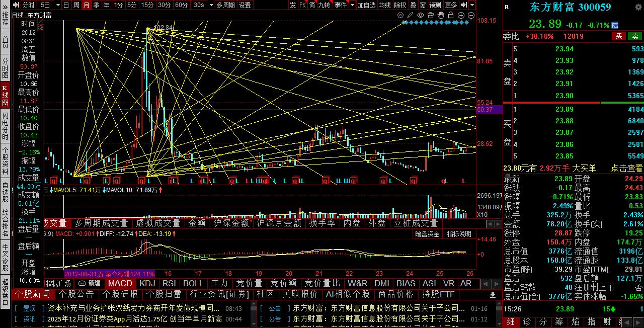Click the purple 50.37 price label
644x328 pixels.
(489, 110)
